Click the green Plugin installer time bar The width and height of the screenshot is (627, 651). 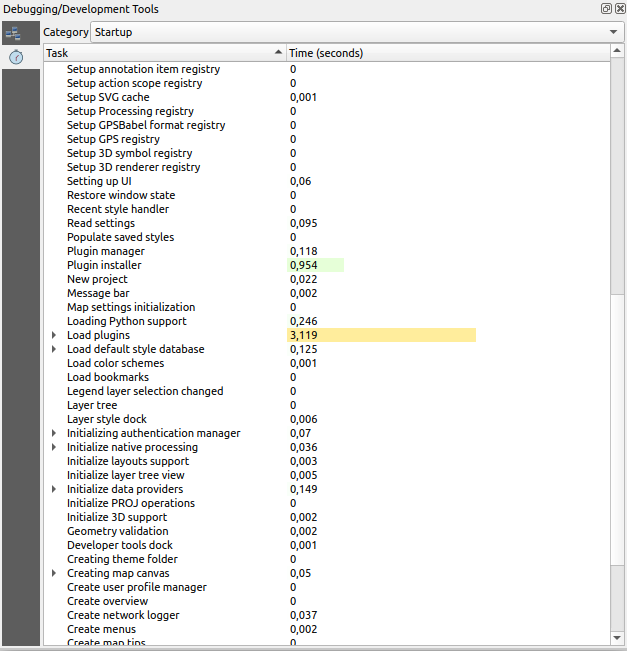(315, 265)
